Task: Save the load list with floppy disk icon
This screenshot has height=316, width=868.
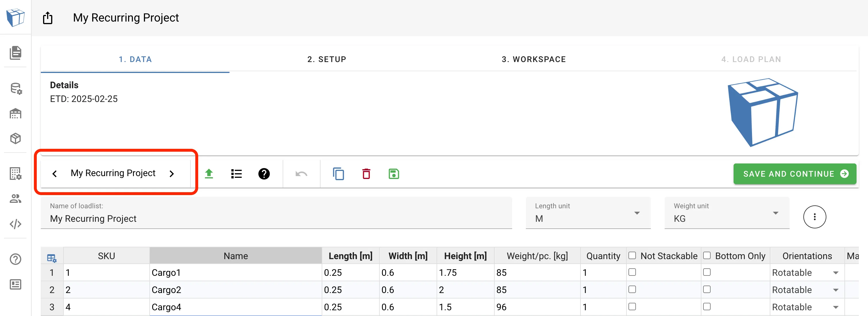Action: [394, 174]
